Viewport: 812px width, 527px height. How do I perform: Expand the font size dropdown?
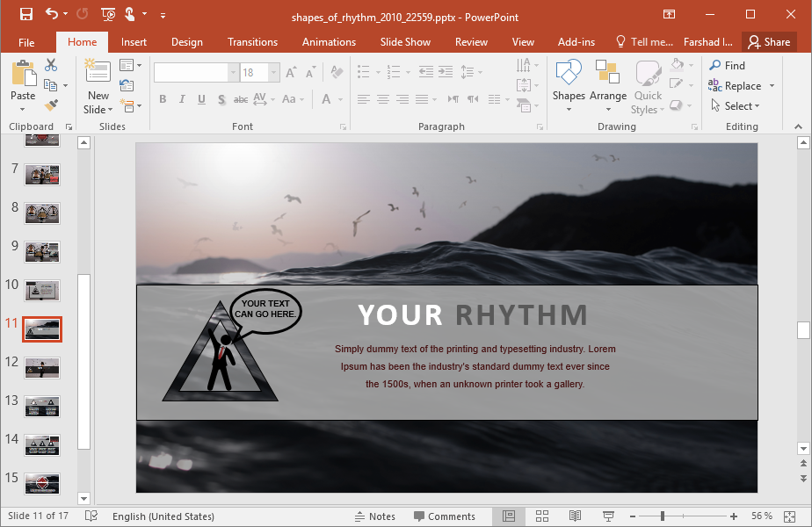pyautogui.click(x=274, y=73)
